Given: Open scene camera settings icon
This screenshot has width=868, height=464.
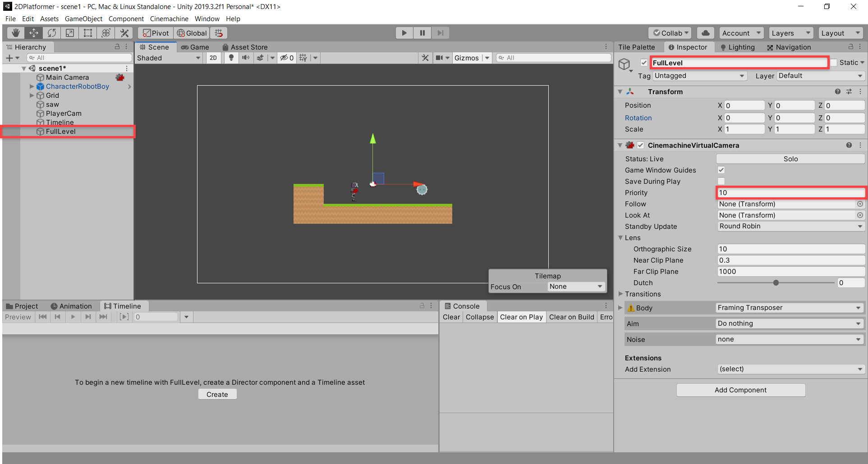Looking at the screenshot, I should [439, 58].
